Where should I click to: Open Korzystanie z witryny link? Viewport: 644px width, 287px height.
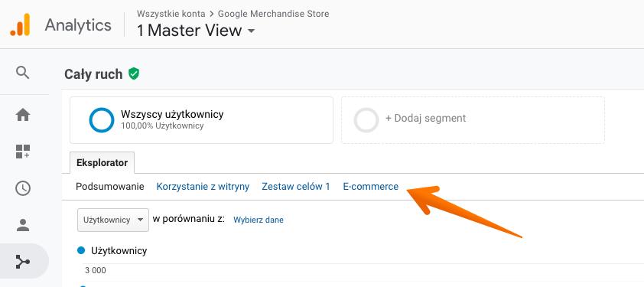(203, 187)
